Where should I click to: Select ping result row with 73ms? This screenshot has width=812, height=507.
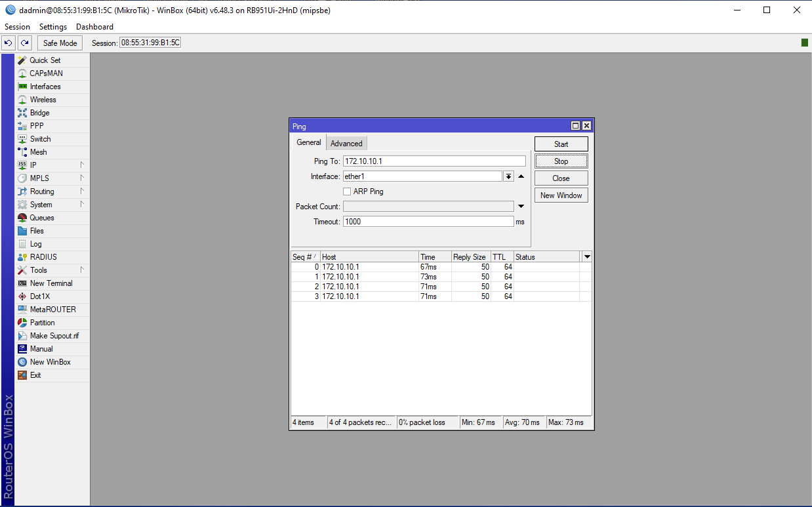441,277
